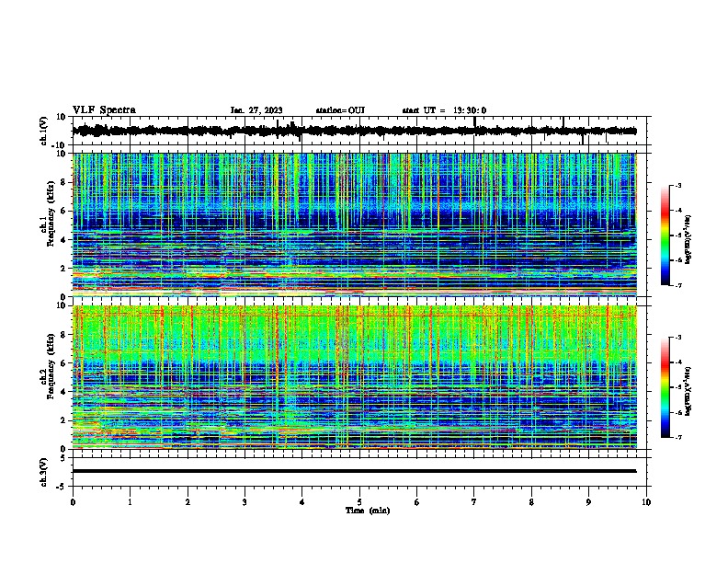The width and height of the screenshot is (728, 563).
Task: Click the "ch.1(V)" waveform axis label
Action: [44, 131]
